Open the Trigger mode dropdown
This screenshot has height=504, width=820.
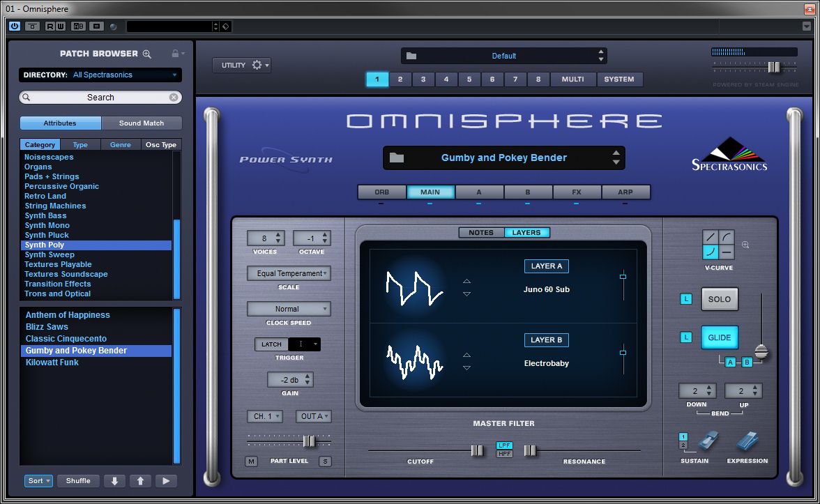[304, 344]
